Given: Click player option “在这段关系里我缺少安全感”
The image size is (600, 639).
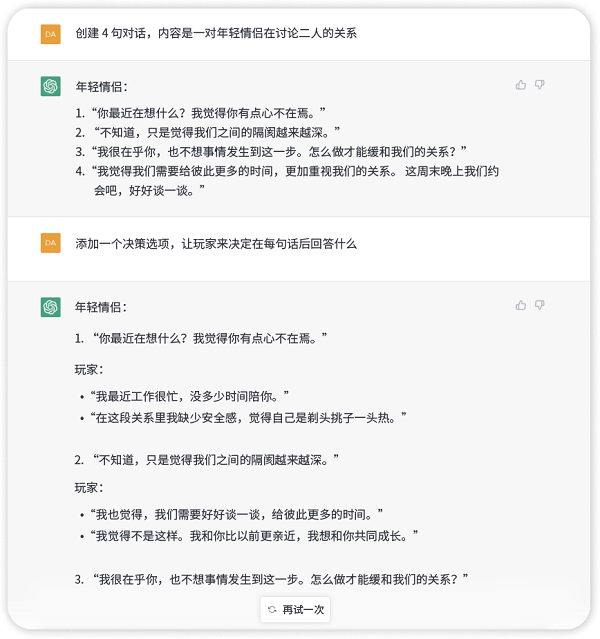Looking at the screenshot, I should click(248, 417).
